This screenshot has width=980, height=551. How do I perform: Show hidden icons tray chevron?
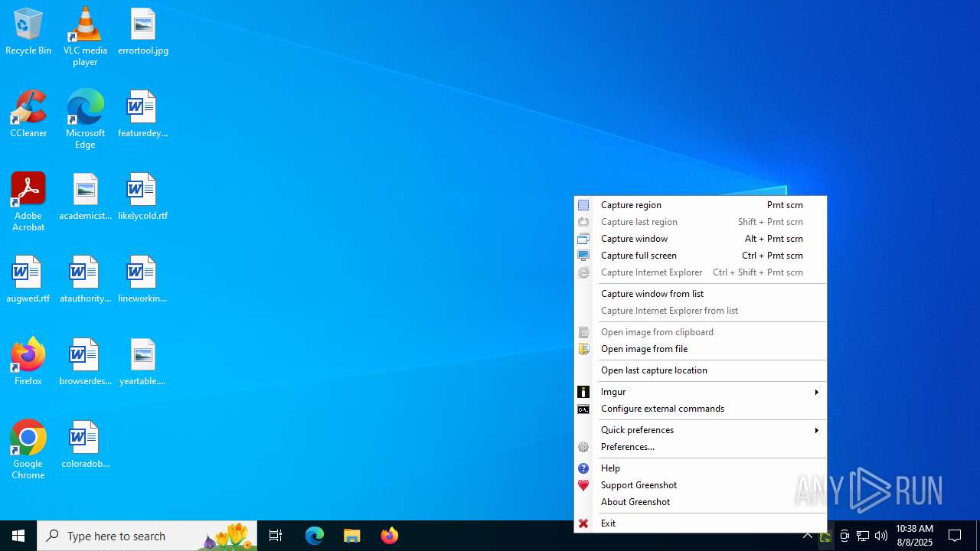click(807, 536)
